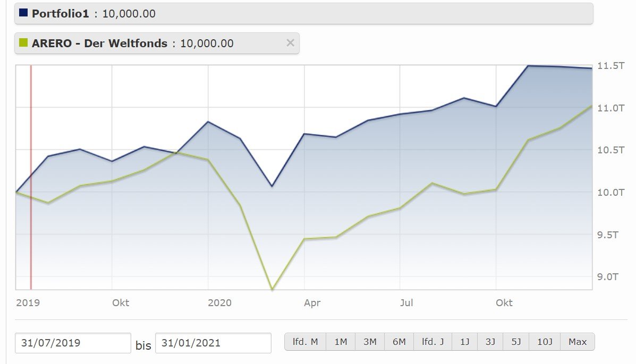
Task: Select the lfd. J range button
Action: point(433,342)
